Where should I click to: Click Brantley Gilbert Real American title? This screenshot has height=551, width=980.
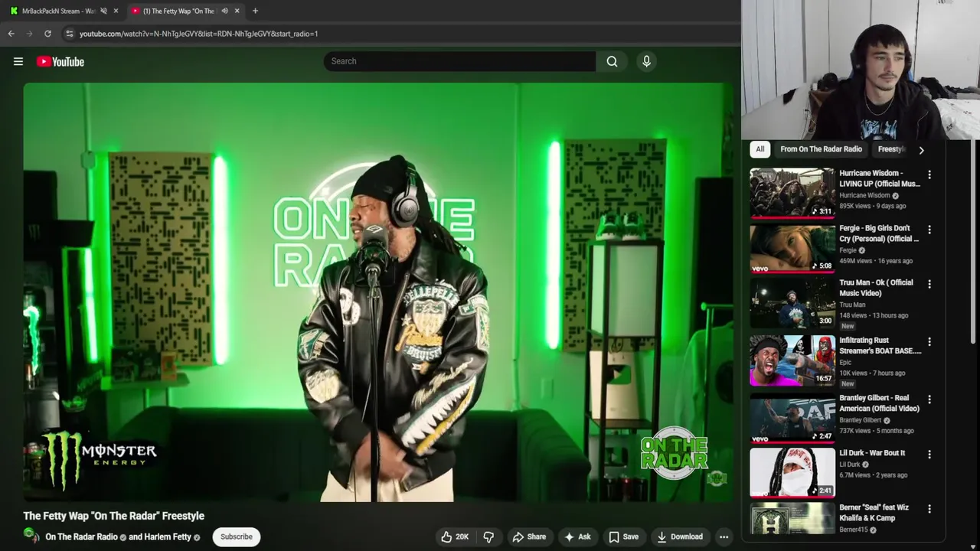point(879,403)
